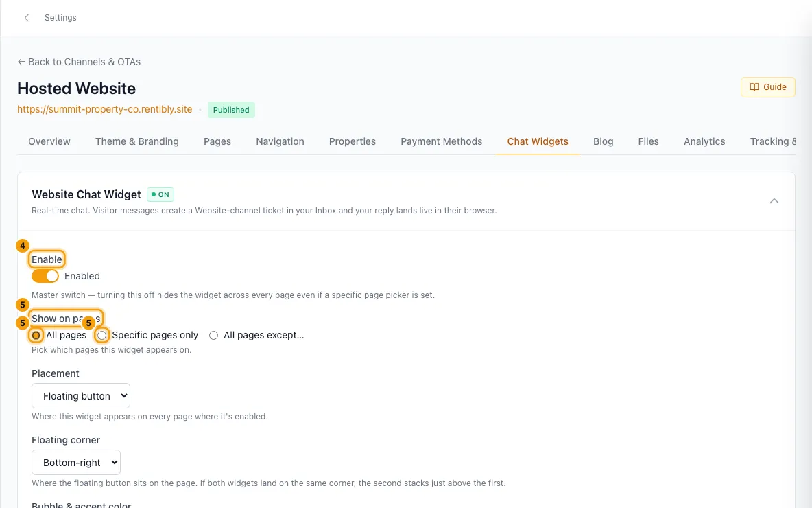This screenshot has width=812, height=508.
Task: Click the ON status badge
Action: coord(160,194)
